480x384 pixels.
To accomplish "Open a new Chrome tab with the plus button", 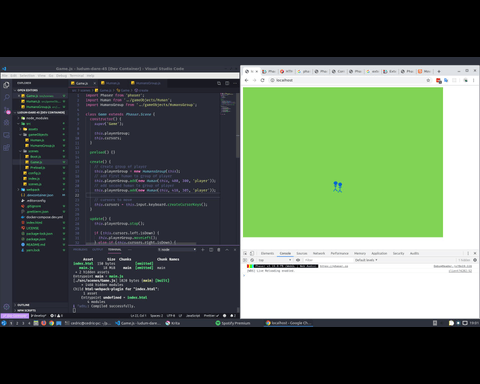I will pyautogui.click(x=439, y=71).
